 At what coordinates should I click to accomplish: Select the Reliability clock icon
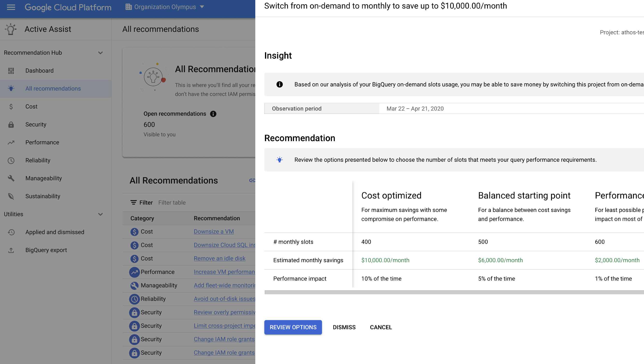pos(11,160)
